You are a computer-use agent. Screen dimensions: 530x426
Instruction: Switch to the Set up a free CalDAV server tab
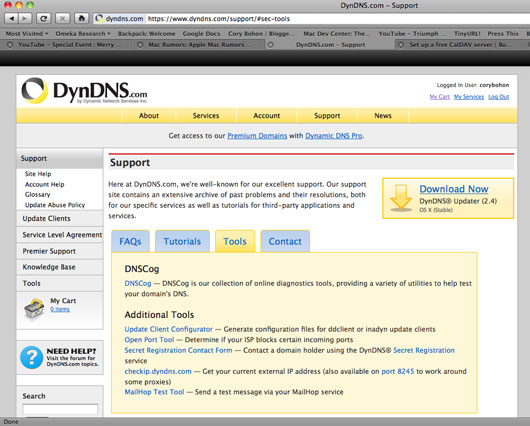point(460,44)
